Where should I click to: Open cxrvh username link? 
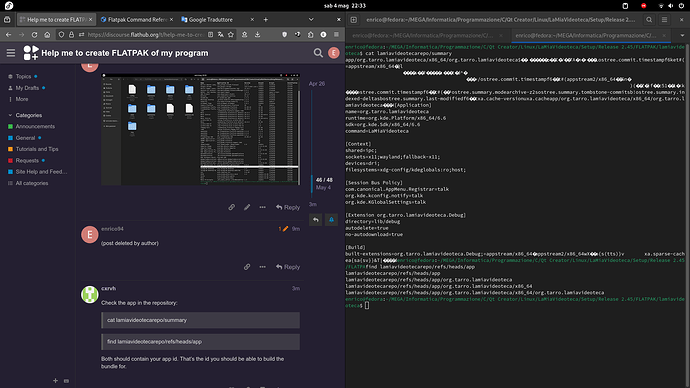click(x=108, y=289)
